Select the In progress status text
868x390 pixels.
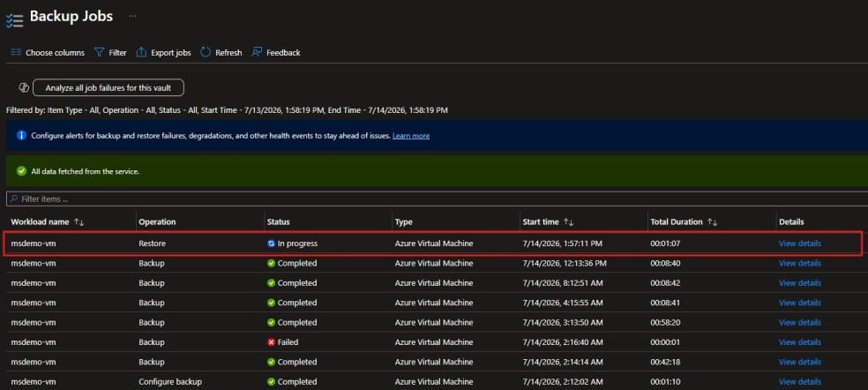298,244
